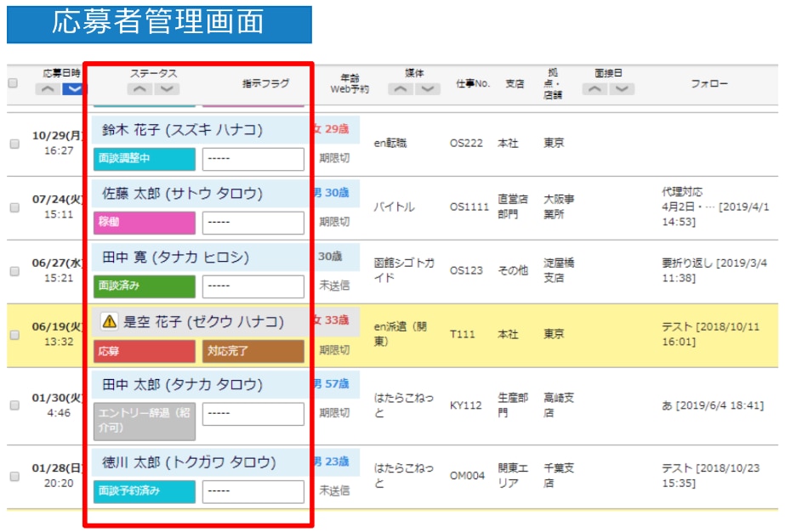Sort ステータス column ascending

pos(139,88)
